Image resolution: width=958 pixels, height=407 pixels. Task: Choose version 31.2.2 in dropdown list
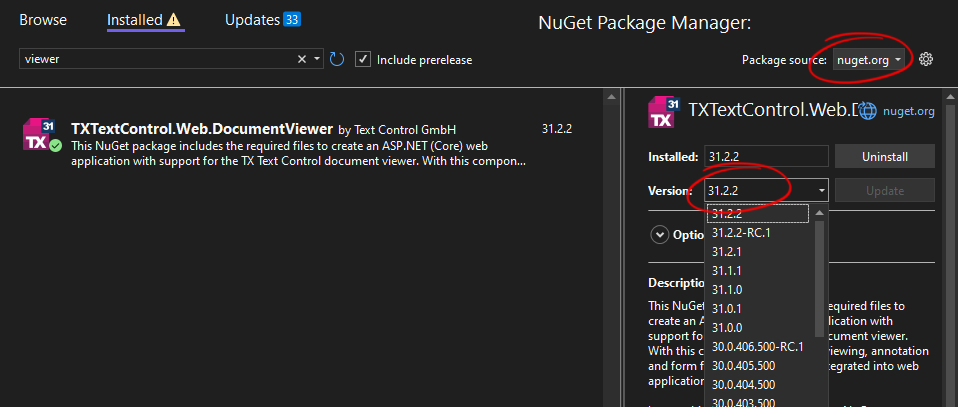click(x=758, y=214)
